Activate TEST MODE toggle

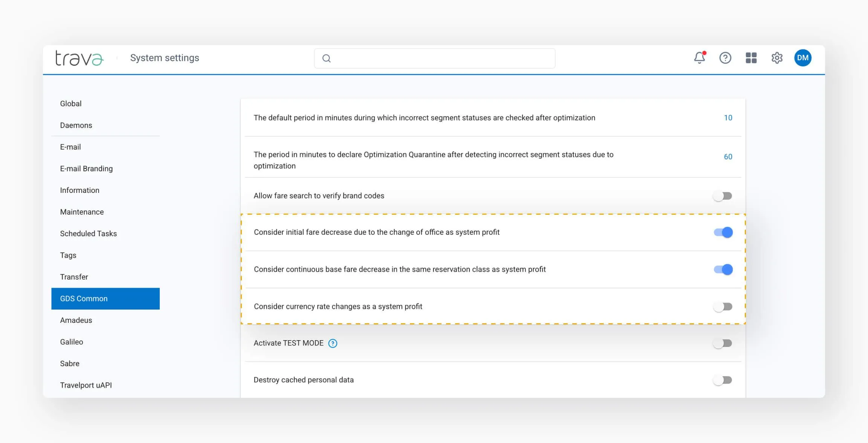[x=722, y=343]
